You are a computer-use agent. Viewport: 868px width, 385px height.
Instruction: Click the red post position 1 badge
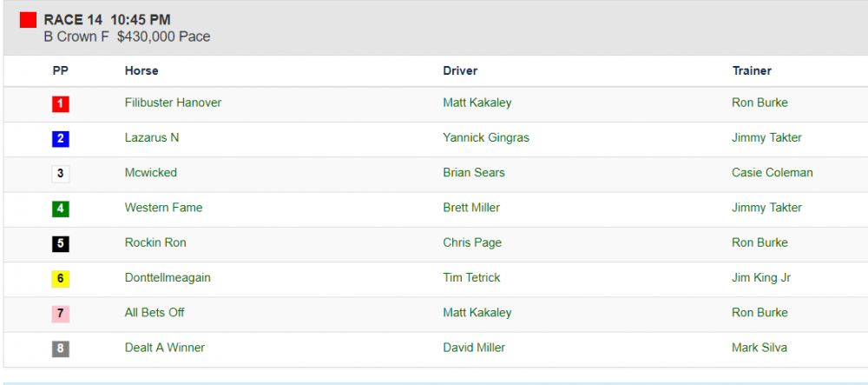click(x=60, y=104)
